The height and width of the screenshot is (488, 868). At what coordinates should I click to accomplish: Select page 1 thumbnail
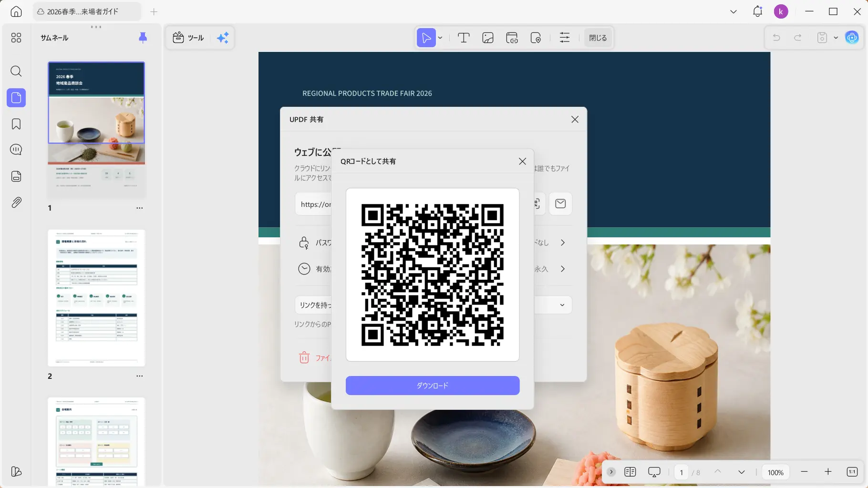point(96,130)
